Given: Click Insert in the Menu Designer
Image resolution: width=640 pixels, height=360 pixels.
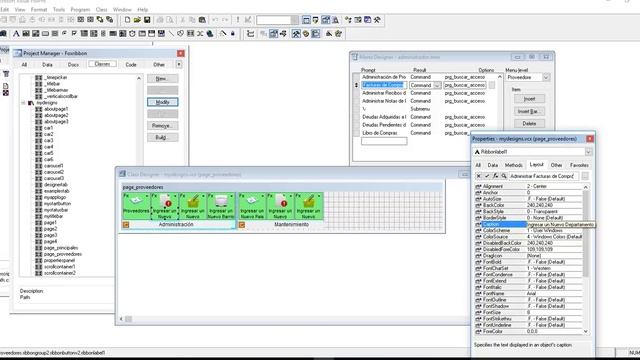Looking at the screenshot, I should coord(529,99).
